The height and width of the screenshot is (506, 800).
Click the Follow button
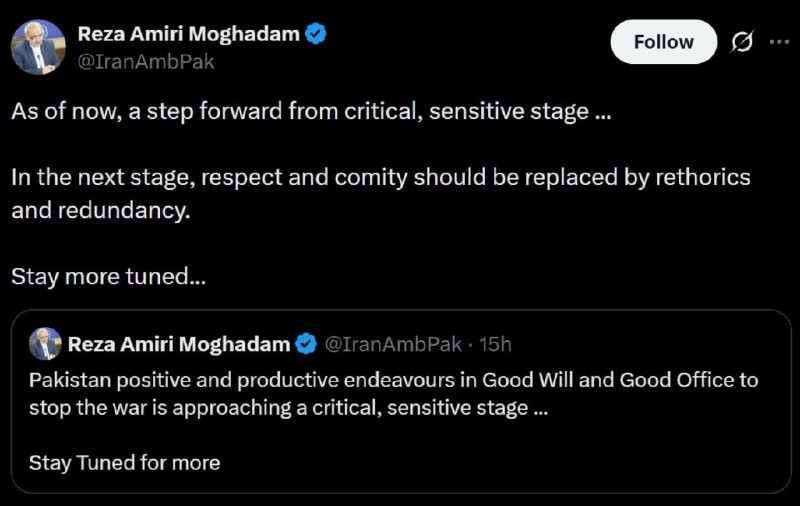[x=663, y=42]
